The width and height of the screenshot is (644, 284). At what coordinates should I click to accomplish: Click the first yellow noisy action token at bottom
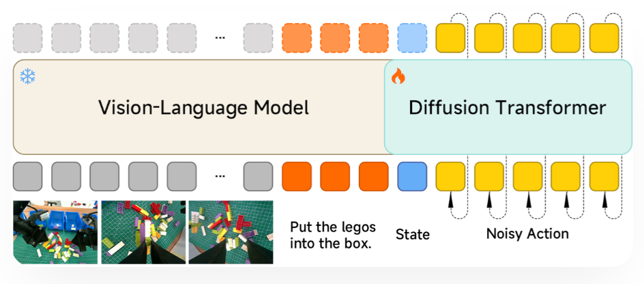point(451,176)
